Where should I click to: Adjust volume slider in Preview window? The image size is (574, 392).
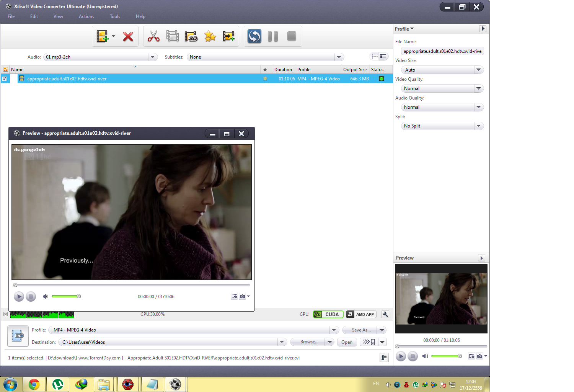(65, 296)
